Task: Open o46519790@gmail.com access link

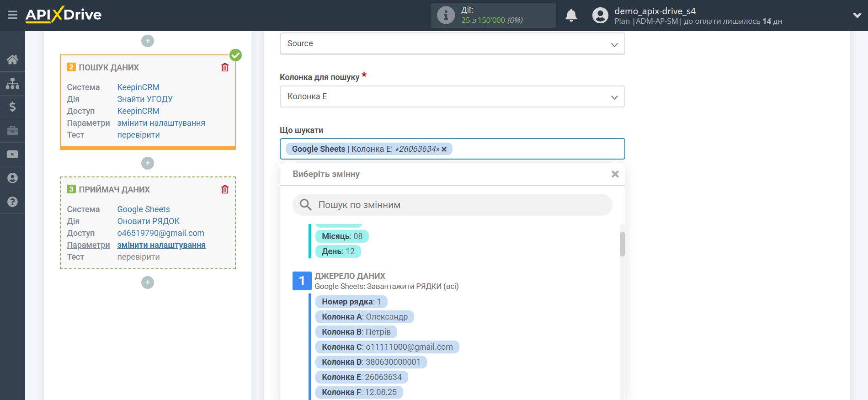Action: 160,233
